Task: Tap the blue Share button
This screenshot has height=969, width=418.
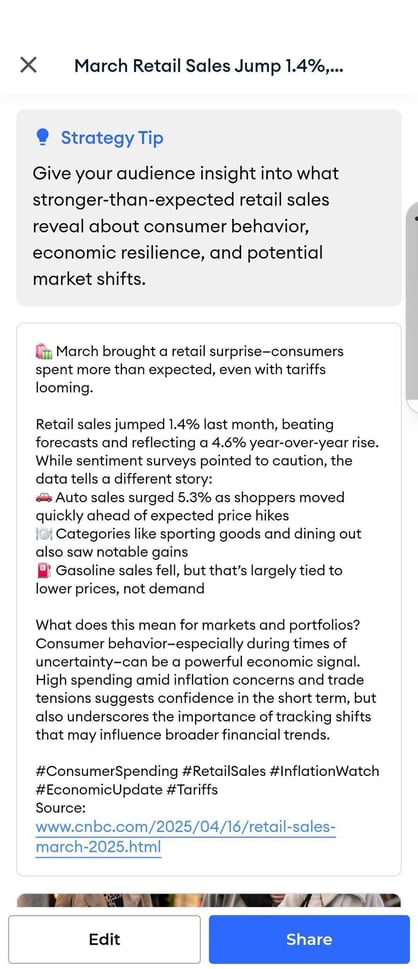Action: [309, 939]
